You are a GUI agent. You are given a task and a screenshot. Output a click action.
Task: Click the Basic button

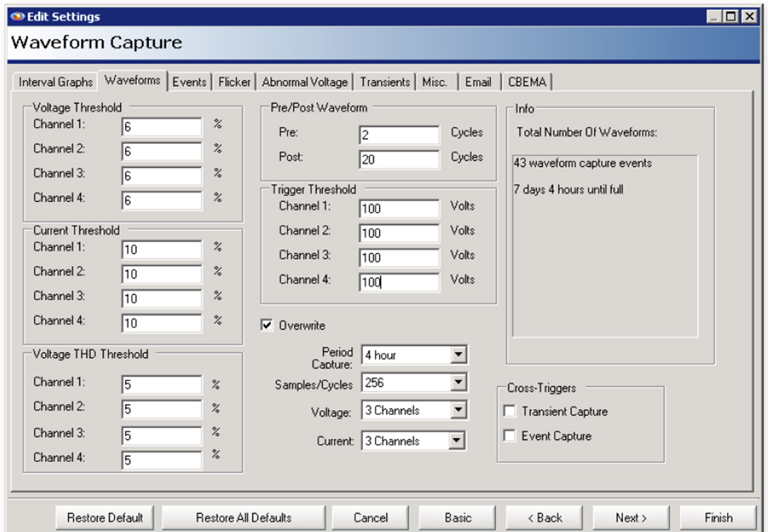click(x=457, y=517)
